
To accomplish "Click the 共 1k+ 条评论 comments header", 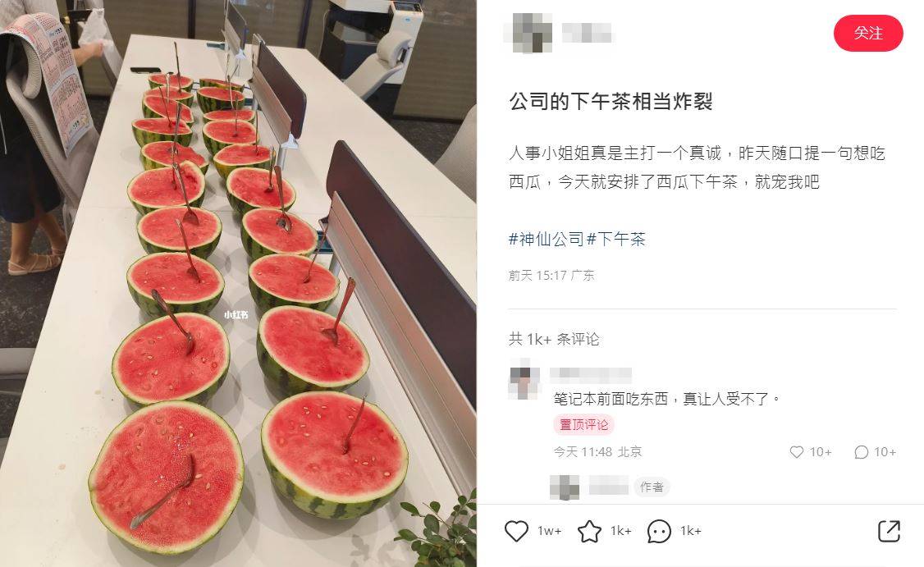I will 554,339.
